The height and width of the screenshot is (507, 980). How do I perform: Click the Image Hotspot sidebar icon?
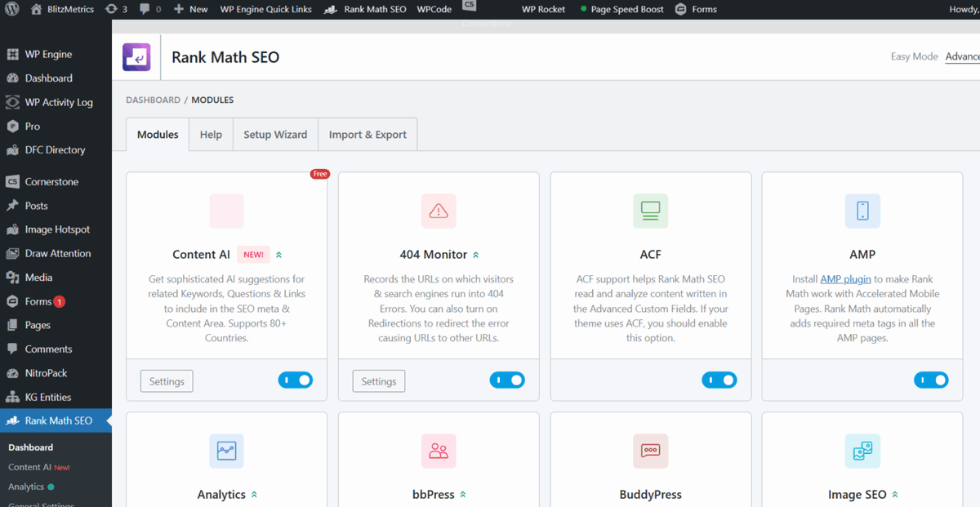[12, 229]
